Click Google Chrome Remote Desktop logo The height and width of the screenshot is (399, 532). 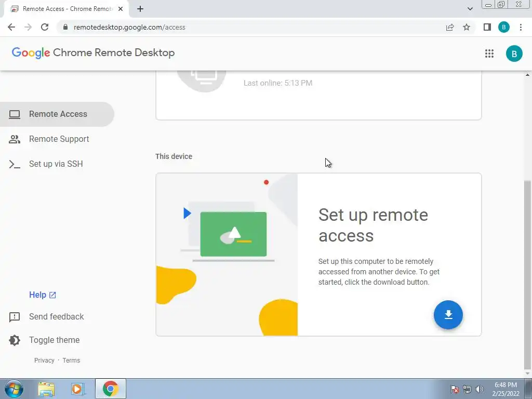[94, 52]
